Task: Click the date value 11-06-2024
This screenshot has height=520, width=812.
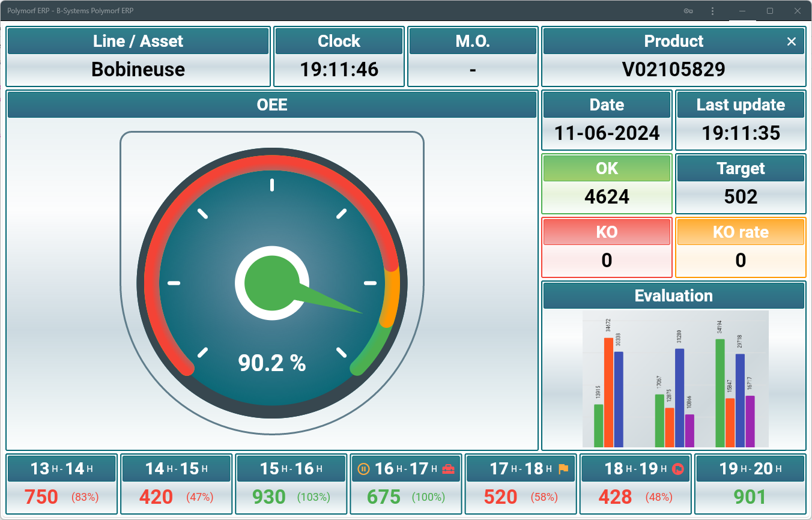Action: (x=607, y=133)
